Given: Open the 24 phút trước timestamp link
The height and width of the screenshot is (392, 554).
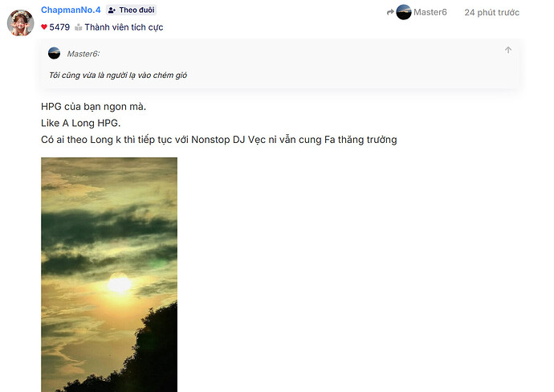Looking at the screenshot, I should (492, 12).
